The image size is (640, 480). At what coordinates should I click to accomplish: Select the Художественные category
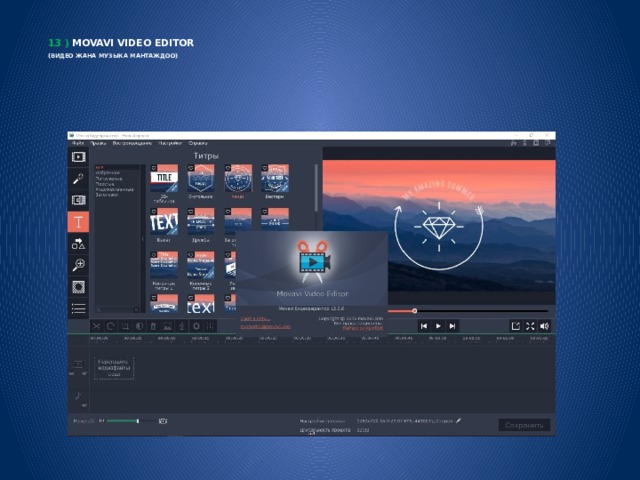114,189
